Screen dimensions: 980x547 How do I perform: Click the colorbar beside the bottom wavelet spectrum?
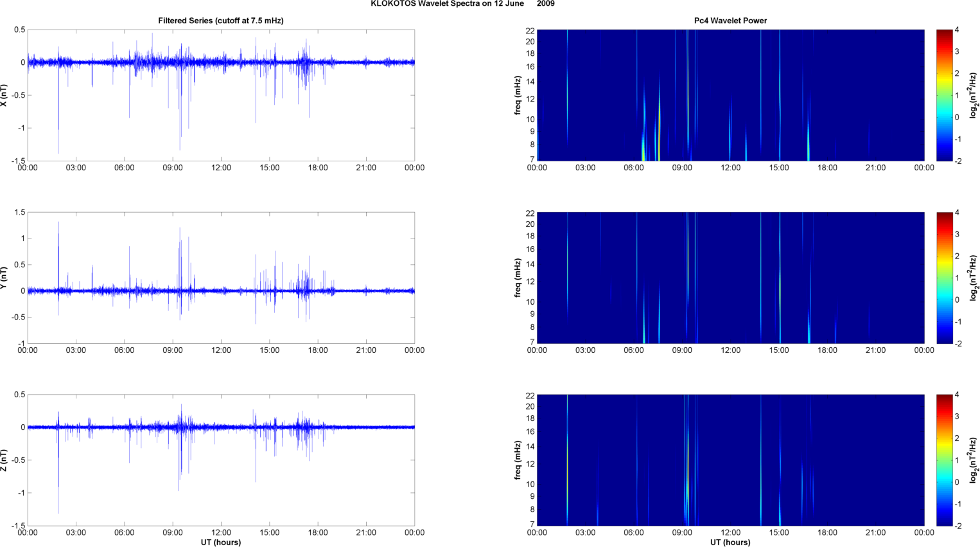click(x=944, y=460)
